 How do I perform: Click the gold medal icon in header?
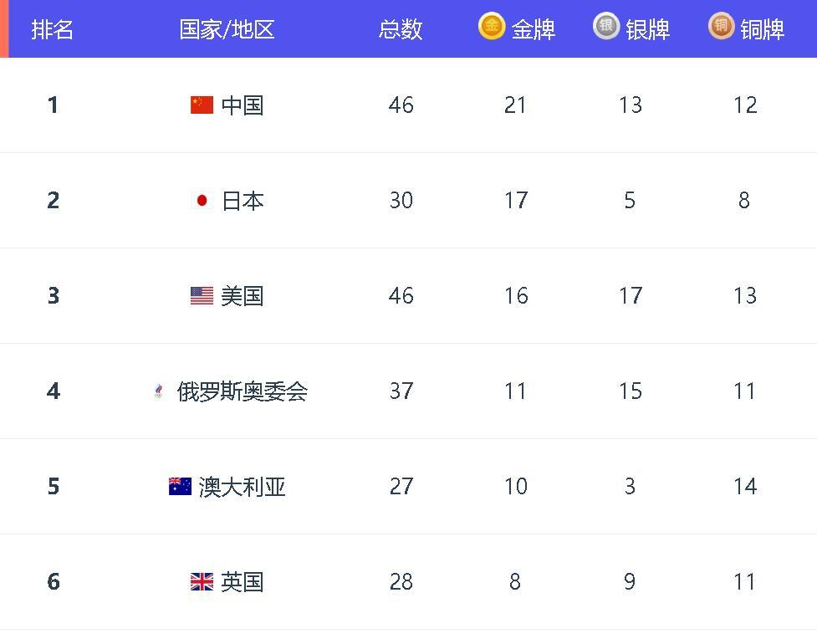(492, 26)
